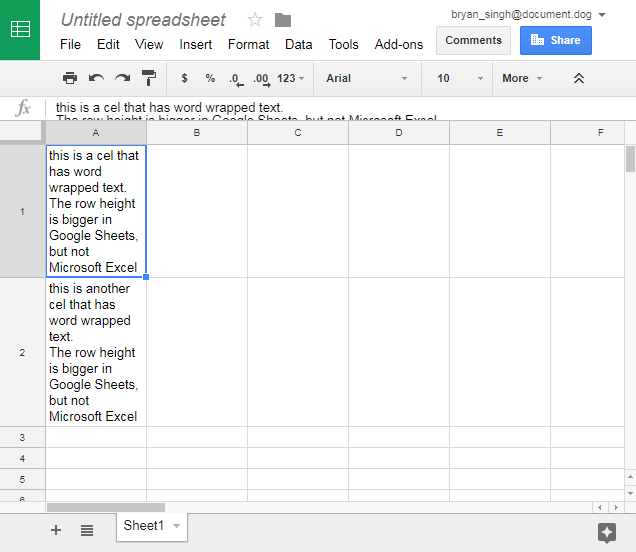Image resolution: width=636 pixels, height=552 pixels.
Task: Open the Arial font dropdown
Action: [x=366, y=78]
